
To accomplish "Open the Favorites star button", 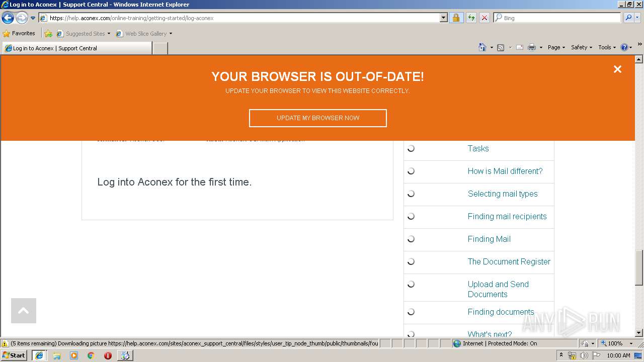I will (19, 33).
